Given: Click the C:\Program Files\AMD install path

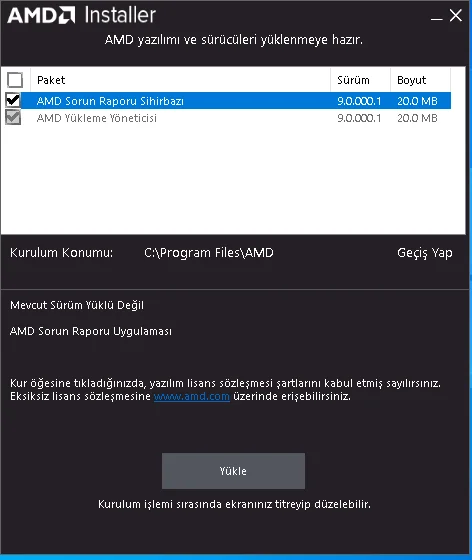Looking at the screenshot, I should click(x=209, y=253).
